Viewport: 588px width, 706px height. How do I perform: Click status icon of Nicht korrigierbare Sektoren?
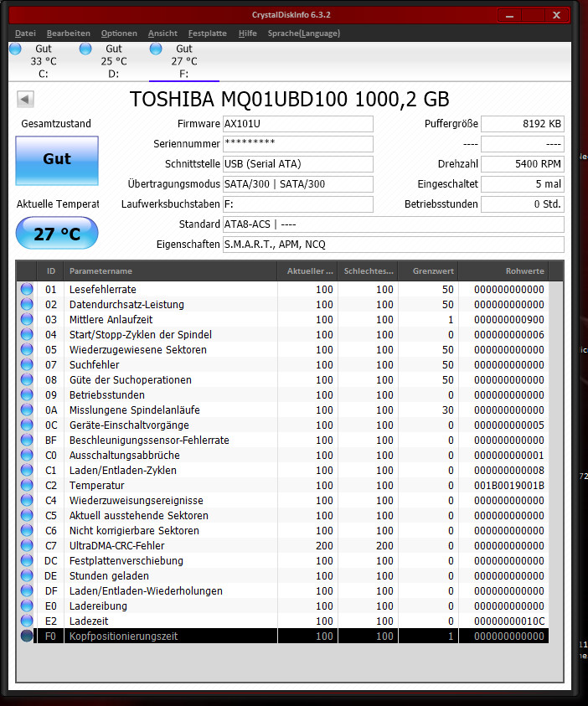point(27,530)
